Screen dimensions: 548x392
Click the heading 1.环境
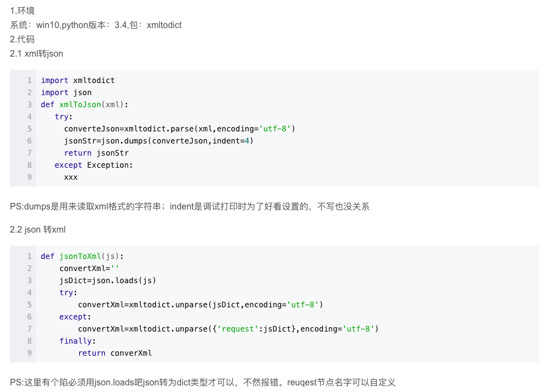20,10
